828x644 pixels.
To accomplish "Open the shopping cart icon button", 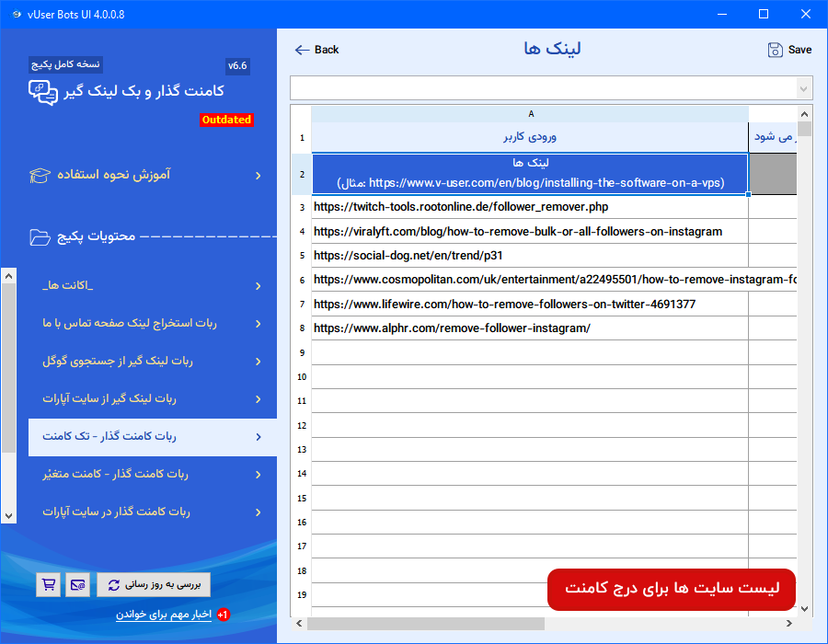I will click(49, 585).
